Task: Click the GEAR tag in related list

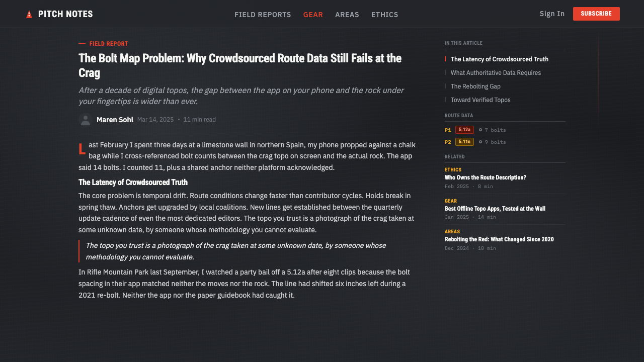Action: coord(451,201)
